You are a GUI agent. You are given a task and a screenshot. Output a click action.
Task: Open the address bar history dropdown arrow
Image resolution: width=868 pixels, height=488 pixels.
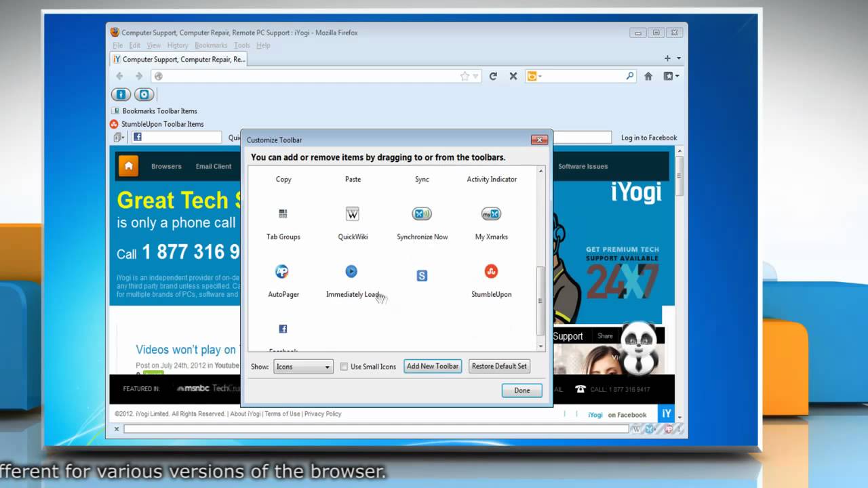pos(476,77)
